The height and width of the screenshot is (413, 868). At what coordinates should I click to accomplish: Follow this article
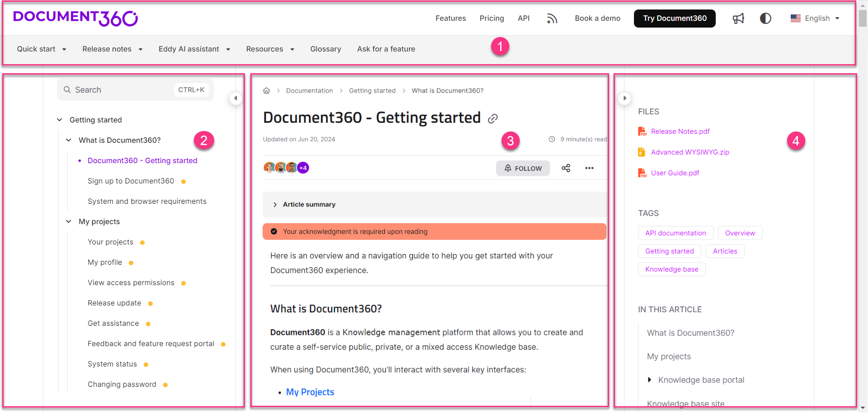click(x=523, y=168)
